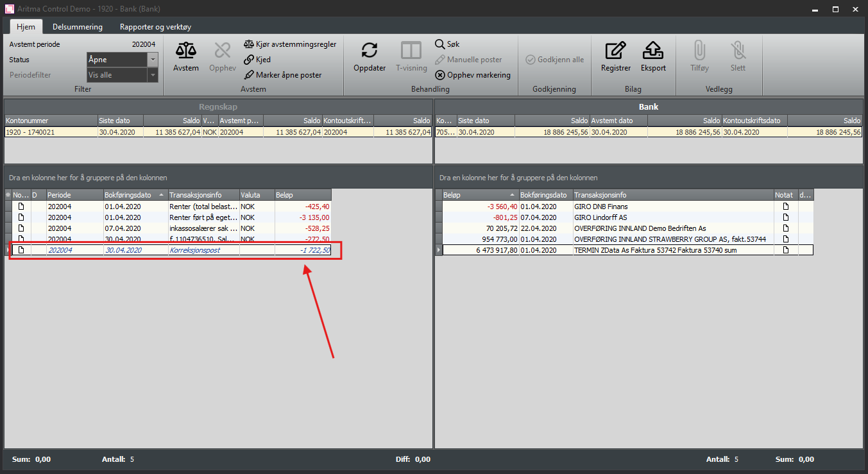Viewport: 868px width, 474px height.
Task: Select the GIRO DNB Finans bank row
Action: 642,207
